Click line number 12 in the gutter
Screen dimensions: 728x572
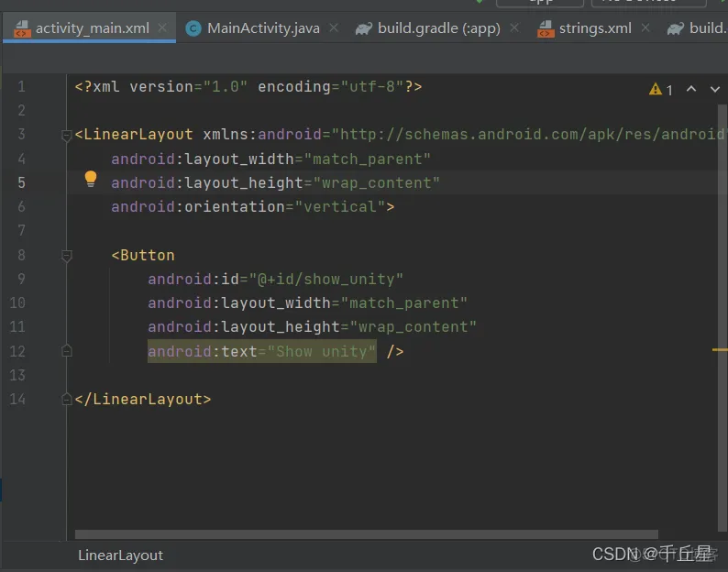pyautogui.click(x=17, y=351)
